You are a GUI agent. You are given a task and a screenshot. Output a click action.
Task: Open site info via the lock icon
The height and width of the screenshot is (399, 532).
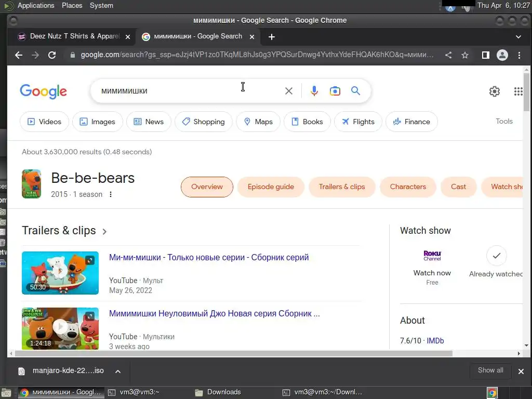pyautogui.click(x=72, y=55)
